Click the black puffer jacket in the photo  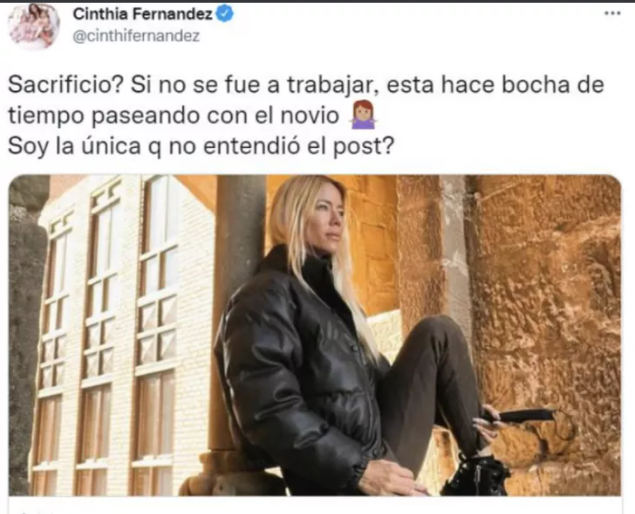click(x=300, y=365)
